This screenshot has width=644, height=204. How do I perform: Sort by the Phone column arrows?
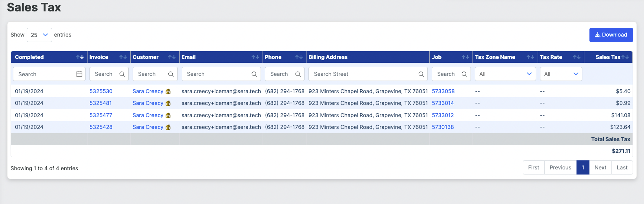[299, 57]
